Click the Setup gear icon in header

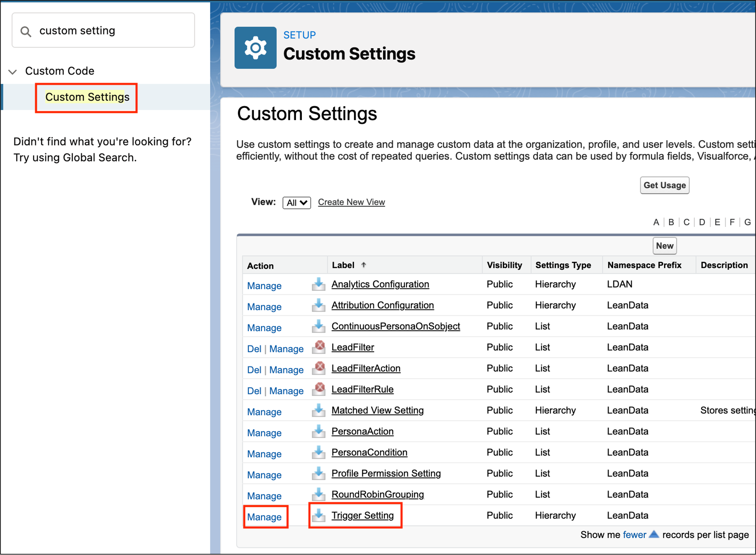[255, 48]
